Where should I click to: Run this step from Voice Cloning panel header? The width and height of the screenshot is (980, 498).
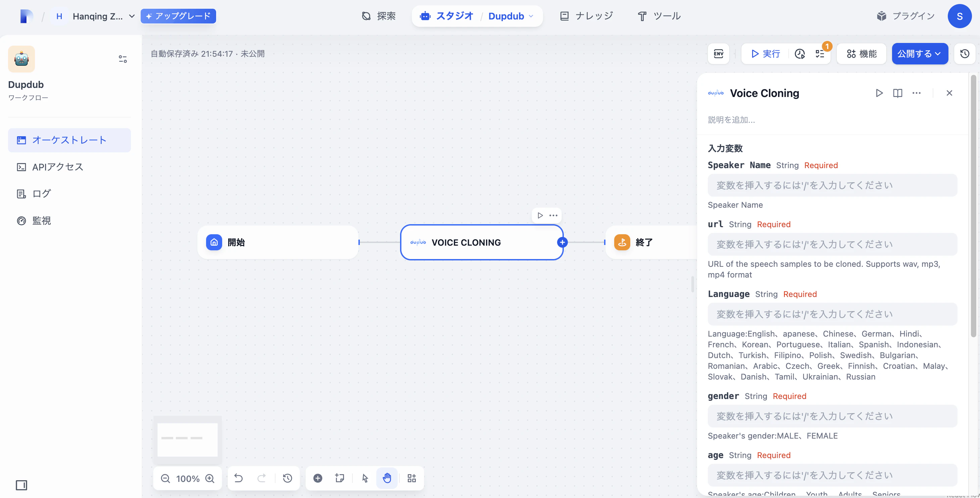pyautogui.click(x=879, y=93)
